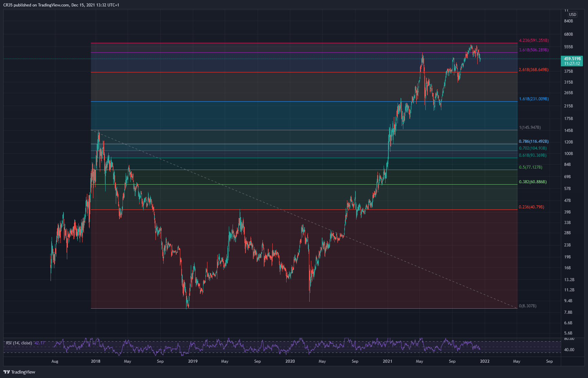Select the 4.236(591.351B) Fibonacci label

click(x=534, y=40)
